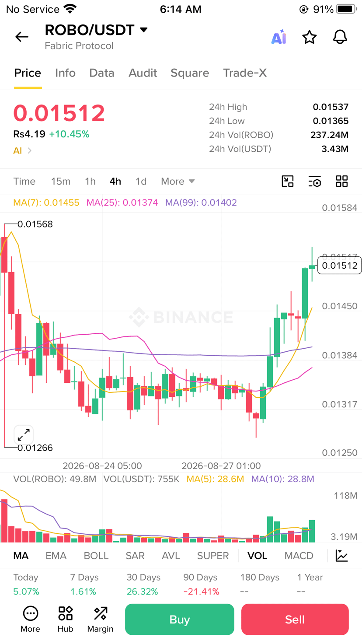Select the 1h interval

point(90,181)
